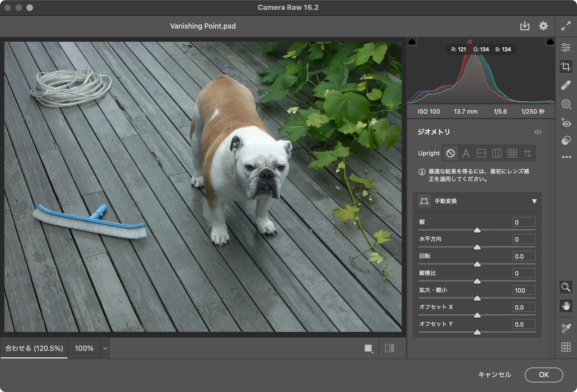Click the 回転 slider handle
577x392 pixels.
(477, 264)
